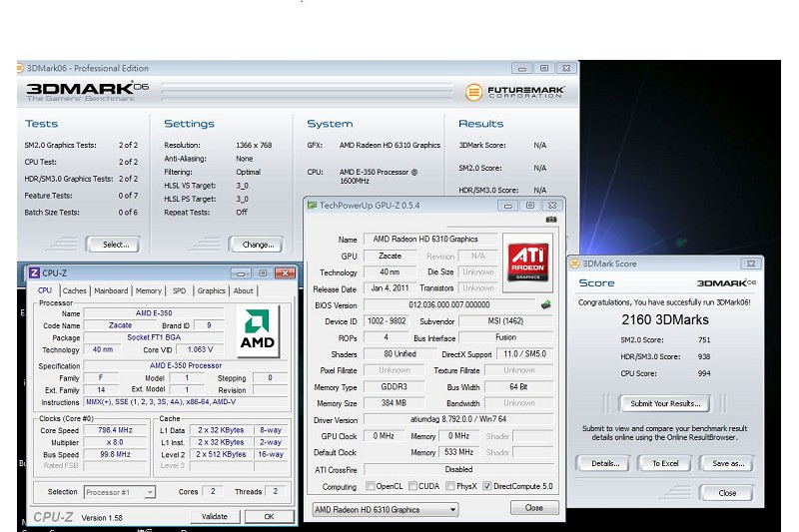Minimize the 3DMark06 main window

click(521, 68)
